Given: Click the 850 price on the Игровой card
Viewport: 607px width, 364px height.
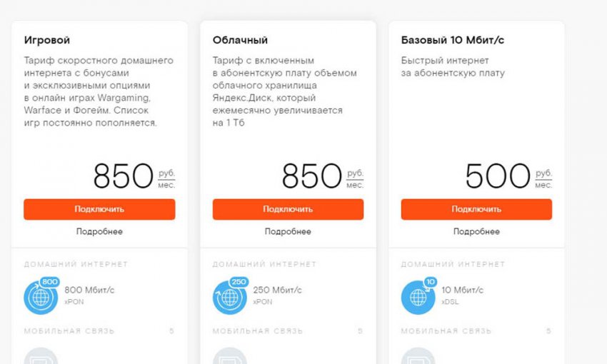Looking at the screenshot, I should pos(124,176).
